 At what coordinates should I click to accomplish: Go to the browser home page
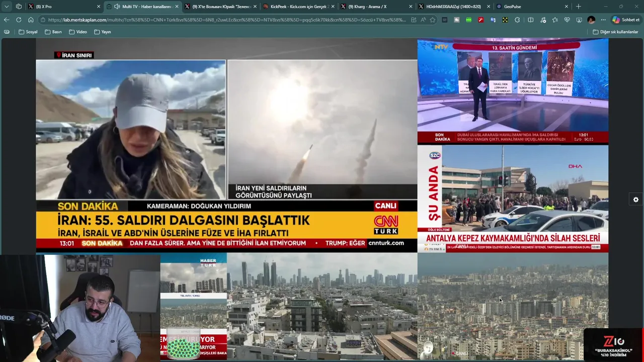[x=31, y=20]
